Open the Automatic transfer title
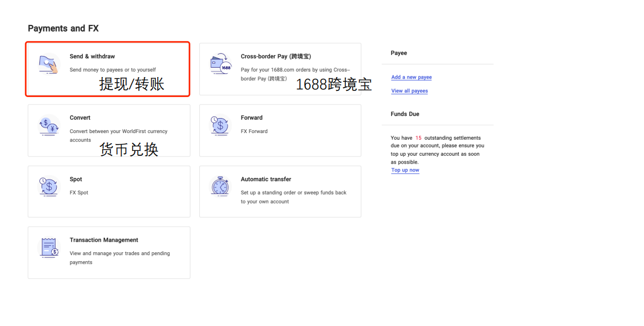644x326 pixels. (x=266, y=179)
